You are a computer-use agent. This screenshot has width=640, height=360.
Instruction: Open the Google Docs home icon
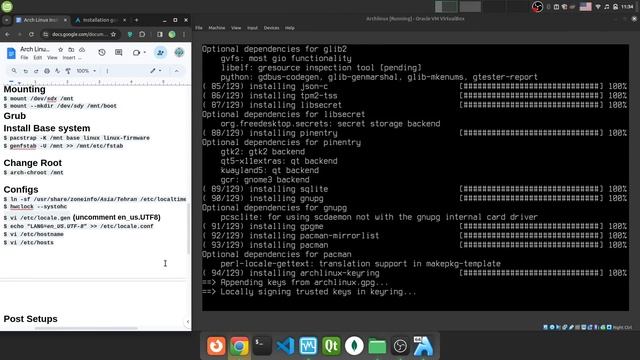(11, 53)
